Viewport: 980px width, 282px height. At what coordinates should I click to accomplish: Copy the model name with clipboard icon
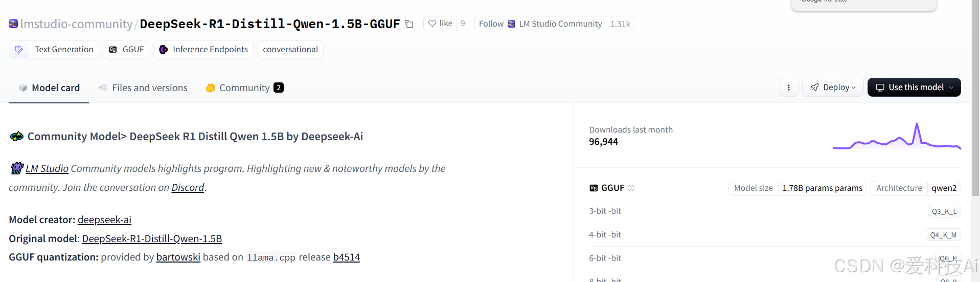(x=409, y=24)
